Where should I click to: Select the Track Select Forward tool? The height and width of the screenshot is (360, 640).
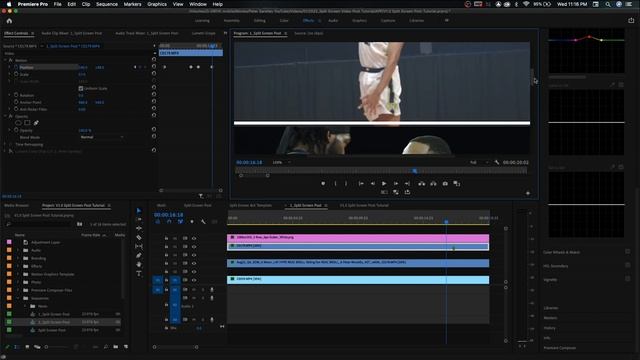coord(139,220)
